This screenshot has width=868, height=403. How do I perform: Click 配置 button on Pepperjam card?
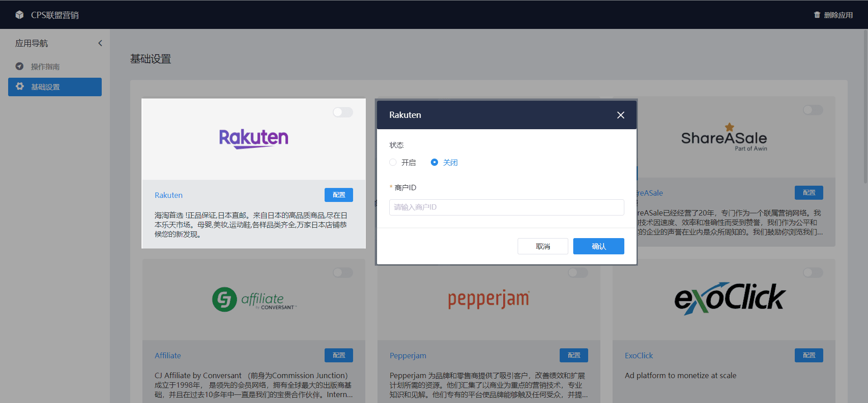click(x=574, y=355)
